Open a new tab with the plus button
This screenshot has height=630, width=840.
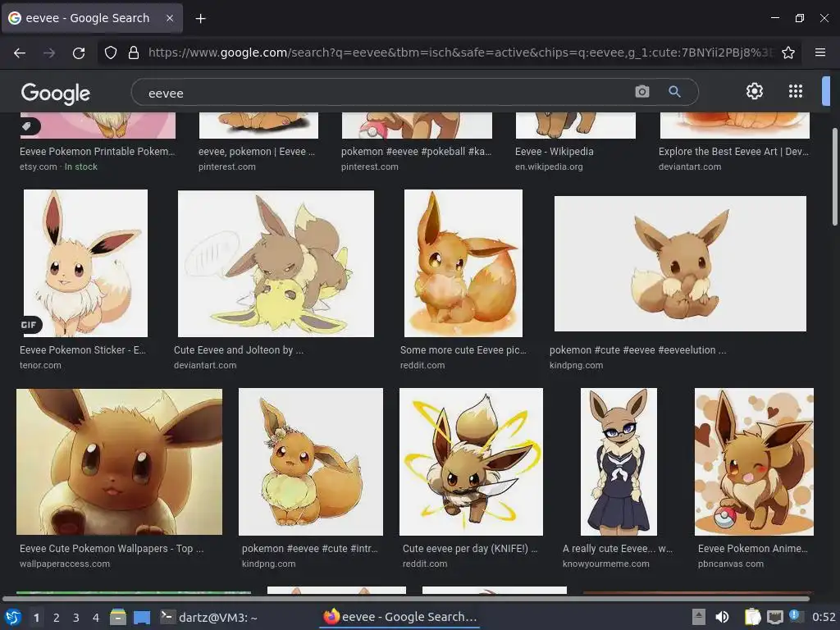200,19
